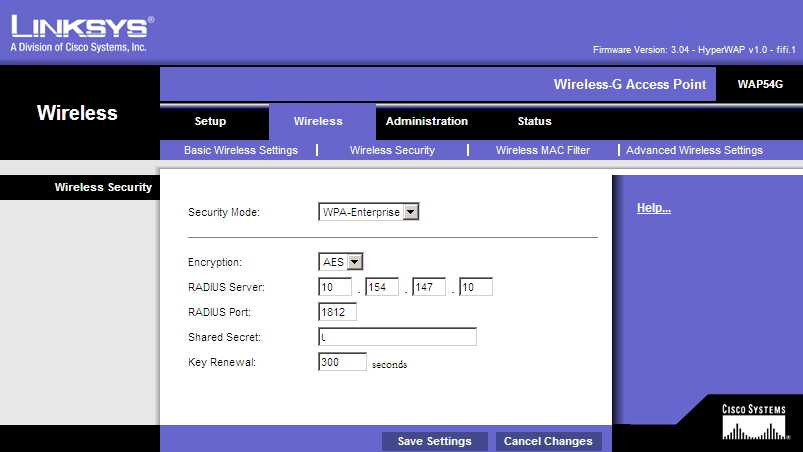Viewport: 803px width, 452px height.
Task: Click the Key Renewal seconds field
Action: click(x=342, y=362)
